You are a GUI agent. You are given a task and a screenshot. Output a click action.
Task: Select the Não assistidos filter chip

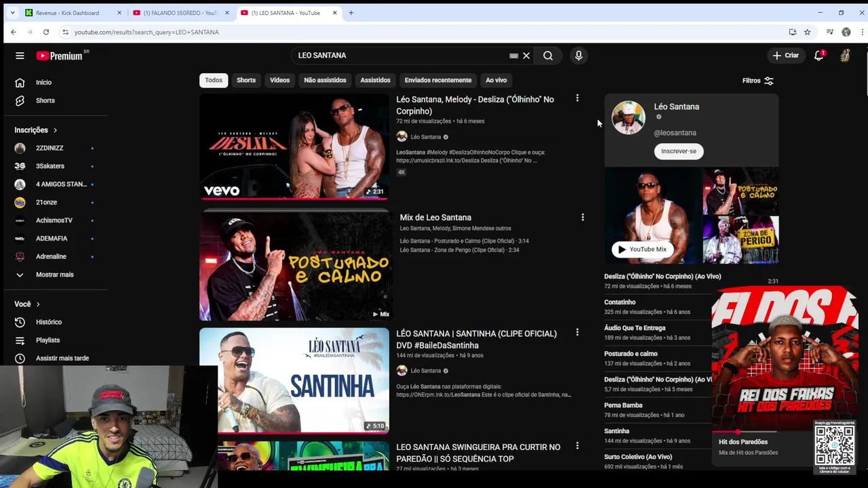tap(325, 80)
